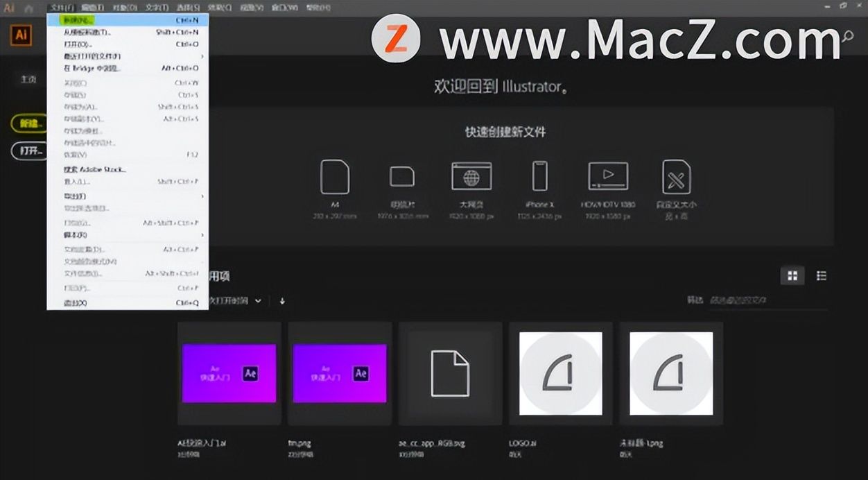Open the 文件(F) menu in menu bar
The image size is (868, 480).
(x=62, y=8)
